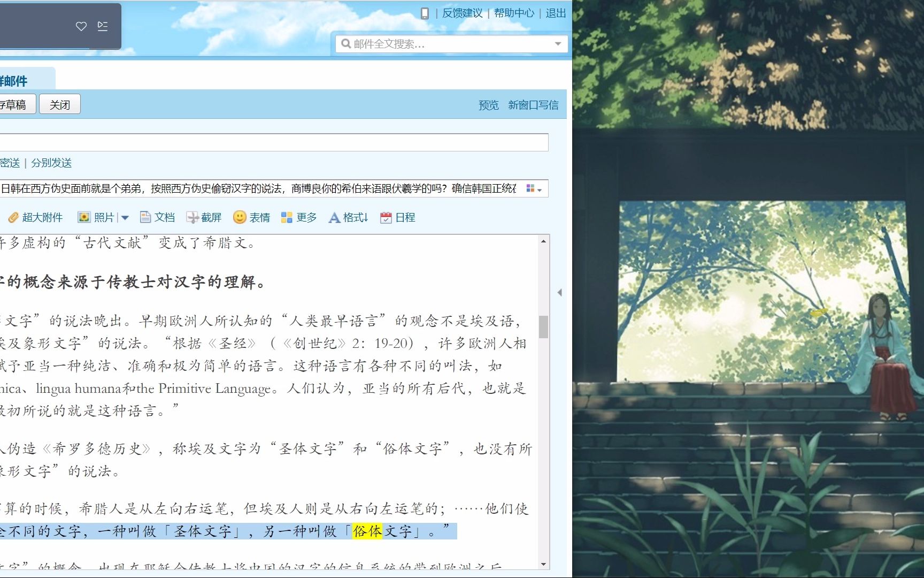Click the subject line text field
This screenshot has width=924, height=578.
(x=259, y=188)
